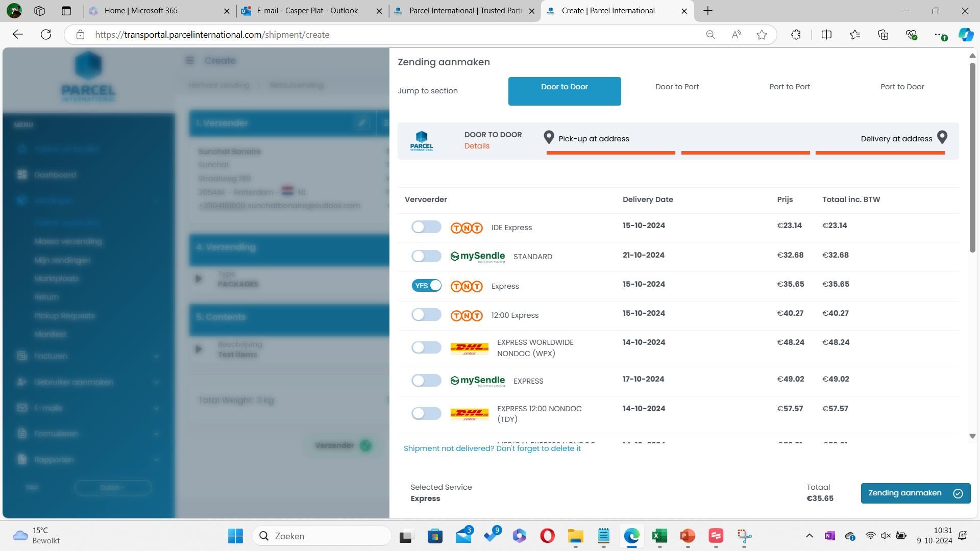Image resolution: width=980 pixels, height=551 pixels.
Task: Toggle on mySendle STANDARD service
Action: coord(426,256)
